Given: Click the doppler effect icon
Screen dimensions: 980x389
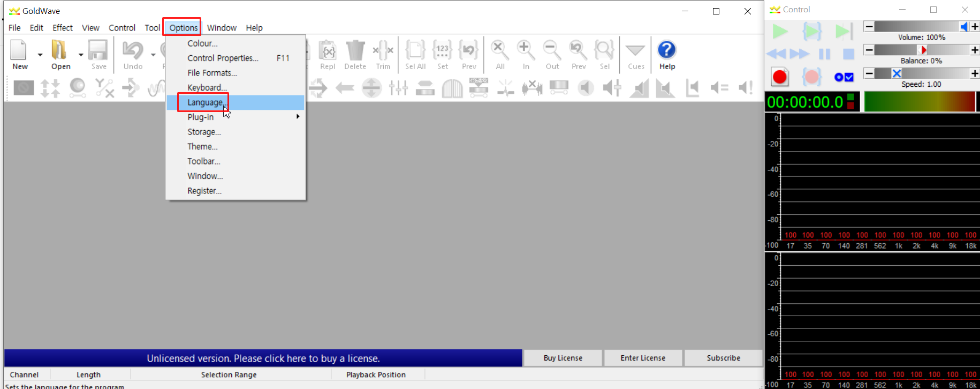Looking at the screenshot, I should (77, 88).
